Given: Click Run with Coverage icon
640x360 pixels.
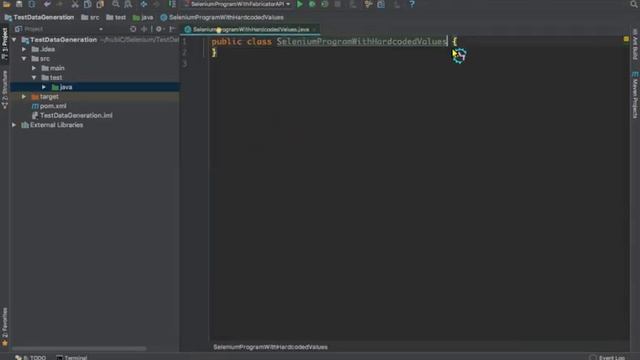Looking at the screenshot, I should coord(325,4).
